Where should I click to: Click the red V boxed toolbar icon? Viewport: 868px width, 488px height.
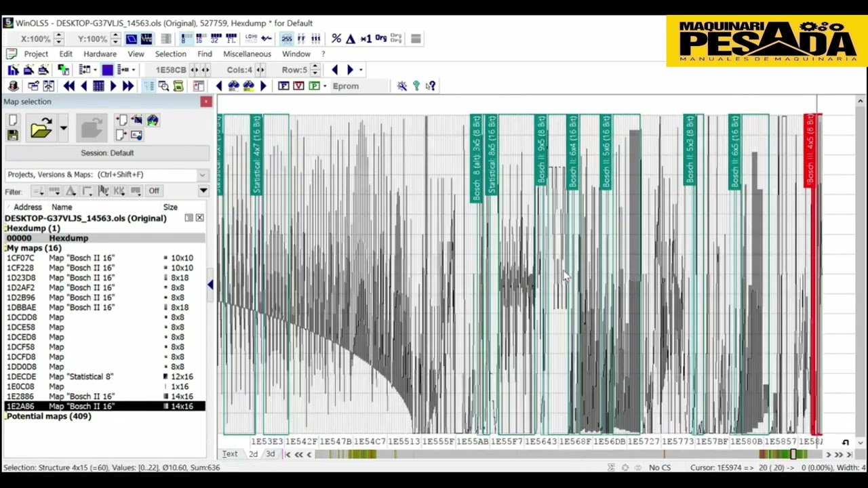pos(298,86)
